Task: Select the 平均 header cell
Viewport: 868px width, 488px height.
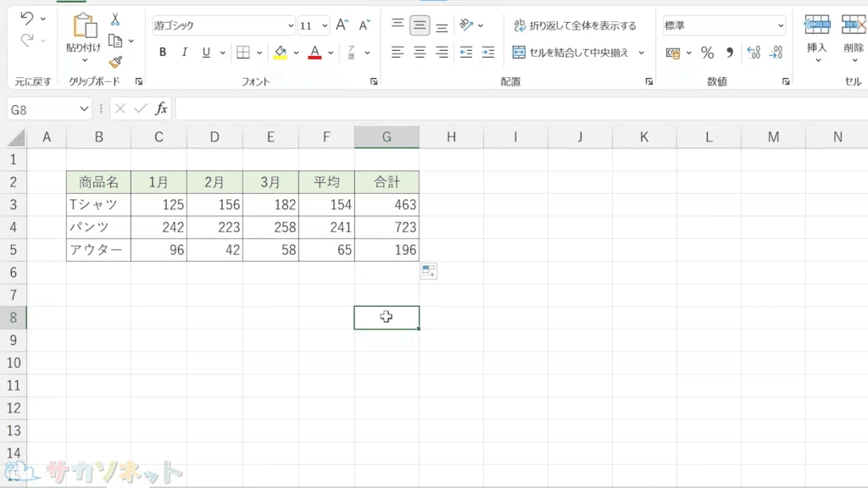Action: click(326, 182)
